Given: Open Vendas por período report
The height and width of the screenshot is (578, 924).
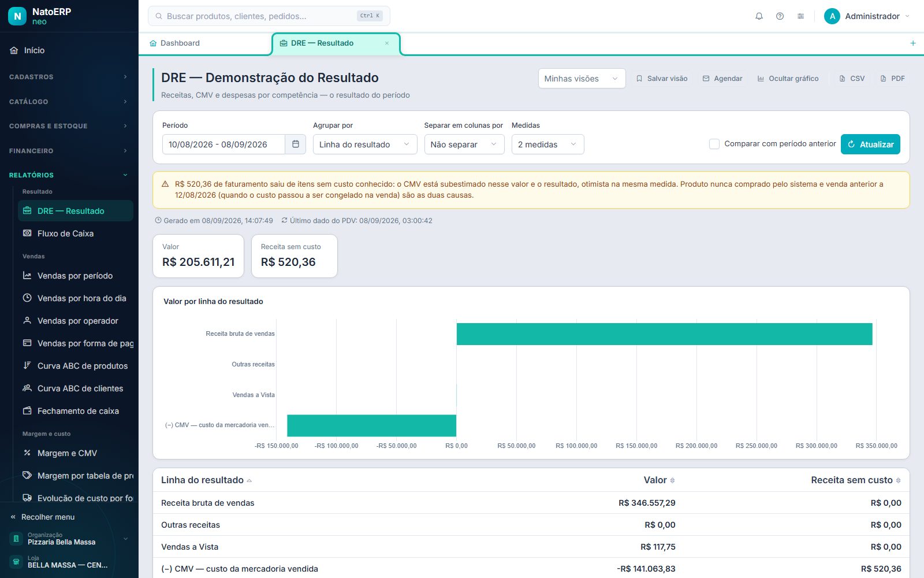Looking at the screenshot, I should click(x=76, y=276).
